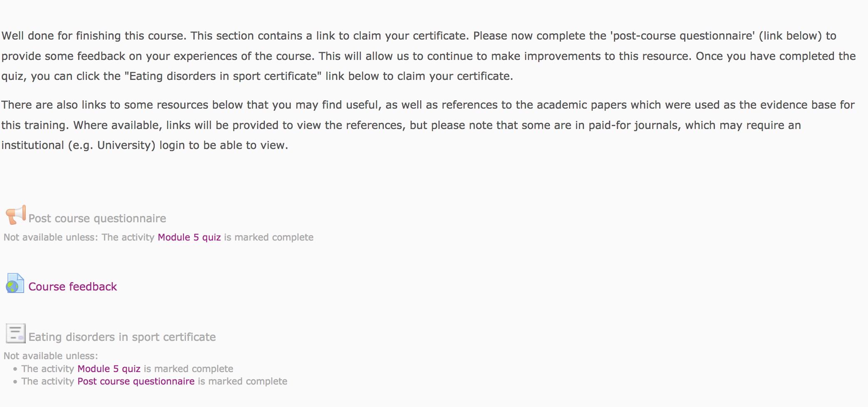Click "is marked complete" text after the questionnaire's Module 5 quiz

(269, 237)
